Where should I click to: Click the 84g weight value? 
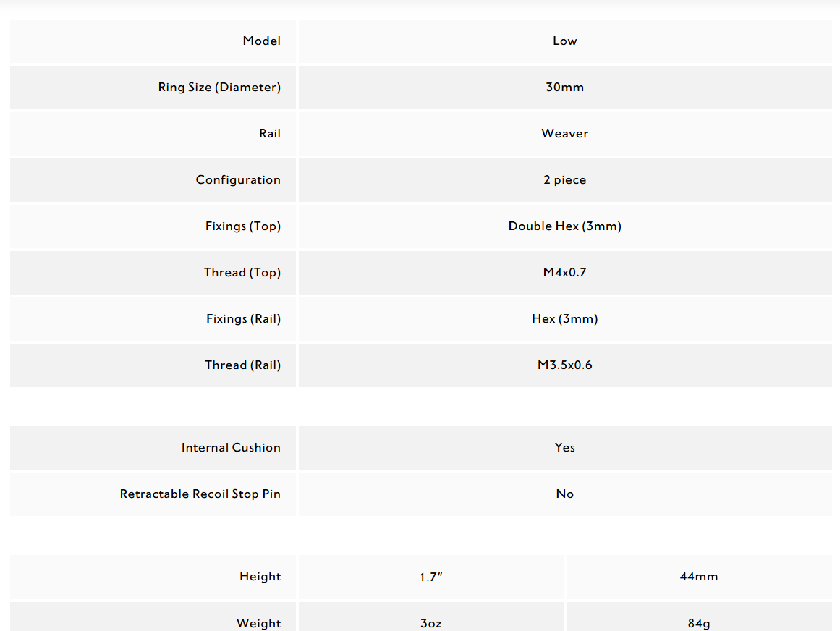(698, 623)
